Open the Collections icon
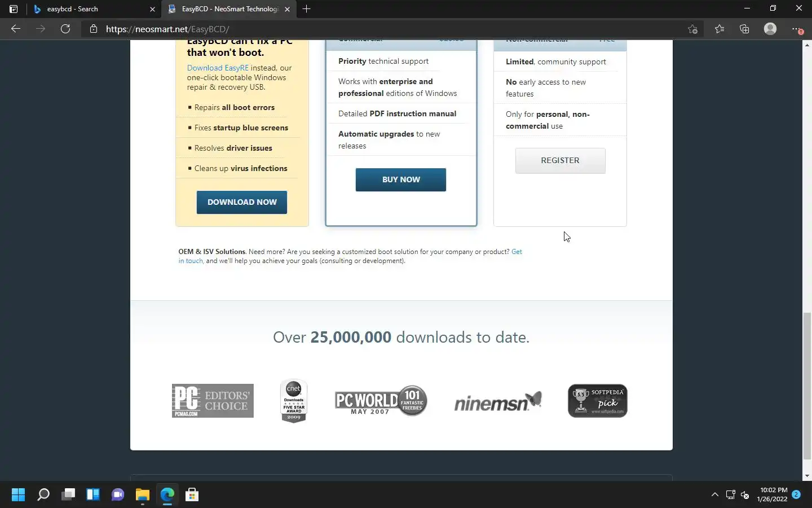The height and width of the screenshot is (508, 812). click(x=744, y=29)
